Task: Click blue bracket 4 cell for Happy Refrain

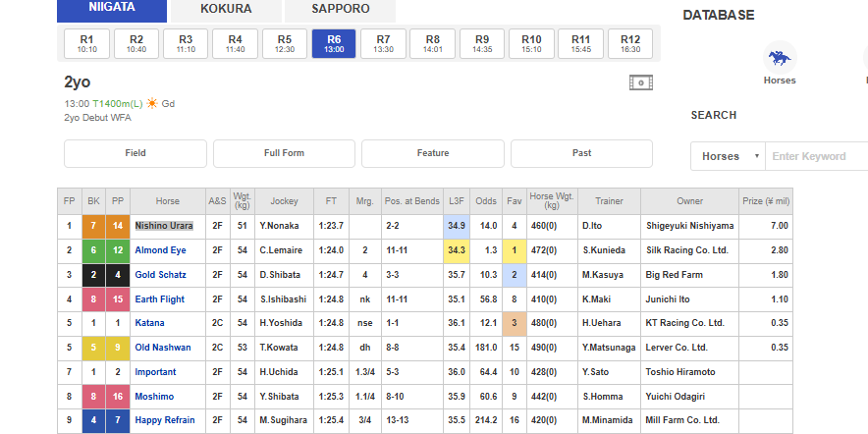Action: coord(93,420)
